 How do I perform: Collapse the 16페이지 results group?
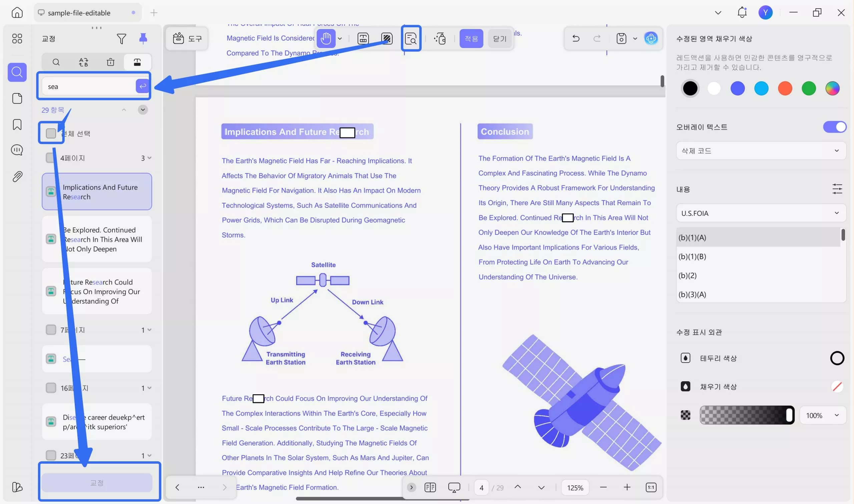click(149, 388)
